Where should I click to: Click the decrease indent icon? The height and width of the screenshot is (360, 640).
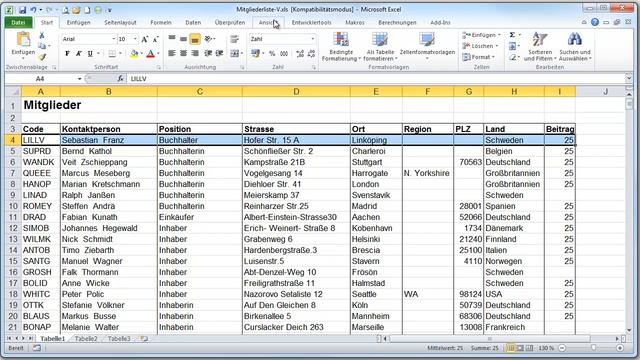tap(208, 53)
